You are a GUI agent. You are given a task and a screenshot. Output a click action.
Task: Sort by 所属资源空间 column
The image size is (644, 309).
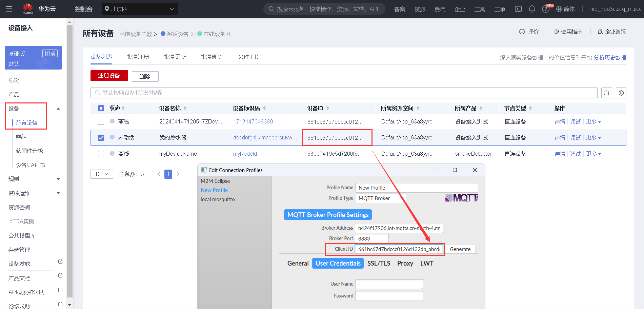tap(418, 108)
